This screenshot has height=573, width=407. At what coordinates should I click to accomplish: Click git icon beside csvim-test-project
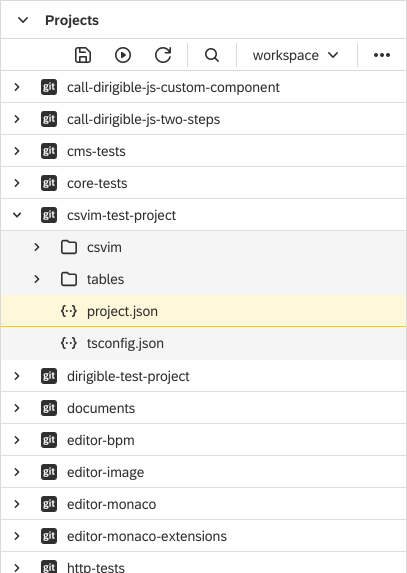click(49, 215)
